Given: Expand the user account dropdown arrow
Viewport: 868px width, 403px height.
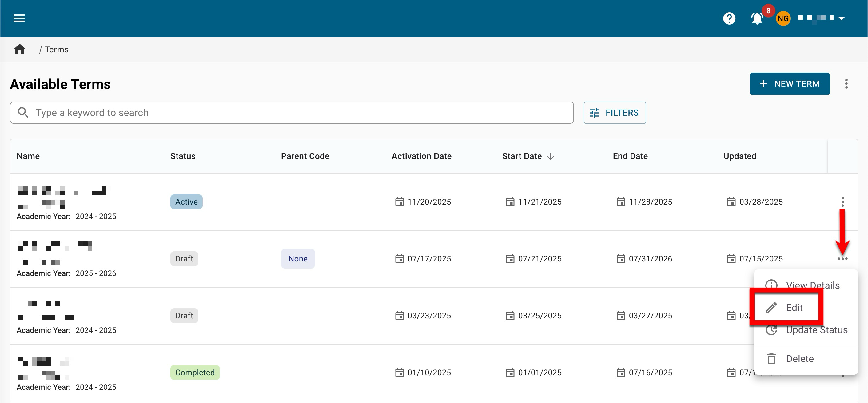Looking at the screenshot, I should point(841,18).
